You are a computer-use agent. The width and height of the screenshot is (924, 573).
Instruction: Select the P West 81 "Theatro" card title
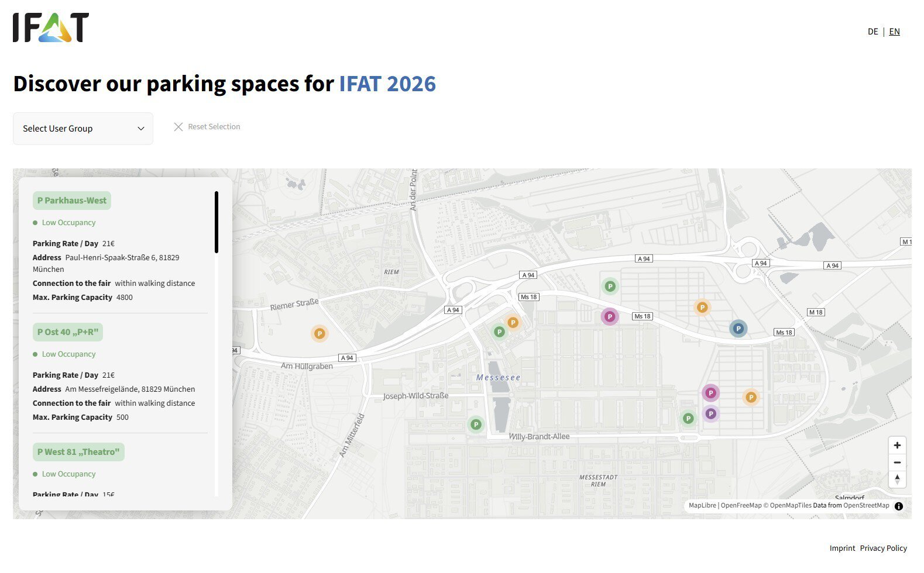78,452
